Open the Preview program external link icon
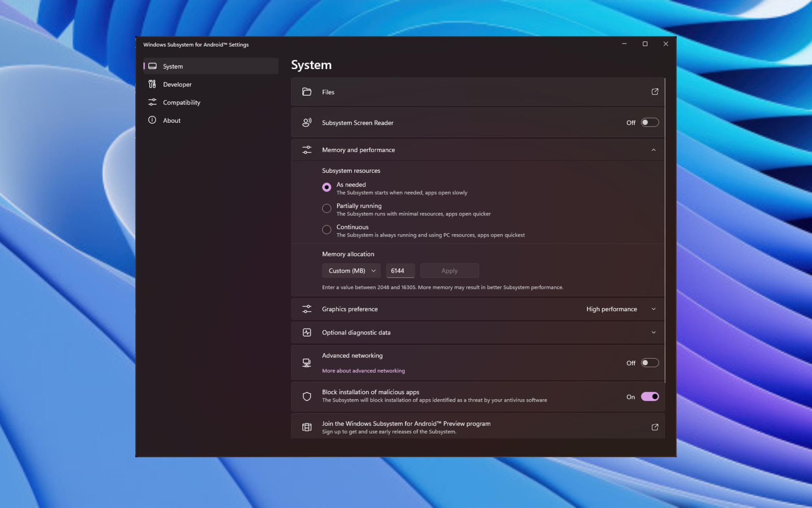812x508 pixels. point(655,427)
